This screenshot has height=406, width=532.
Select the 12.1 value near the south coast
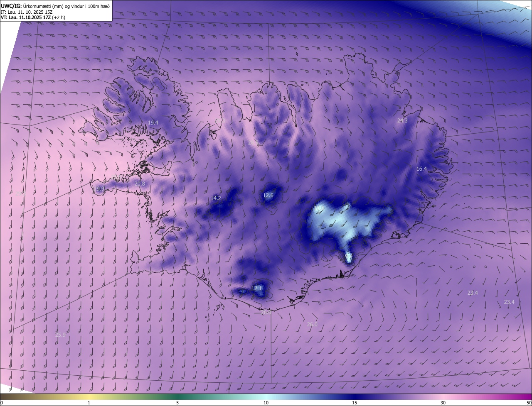(257, 288)
